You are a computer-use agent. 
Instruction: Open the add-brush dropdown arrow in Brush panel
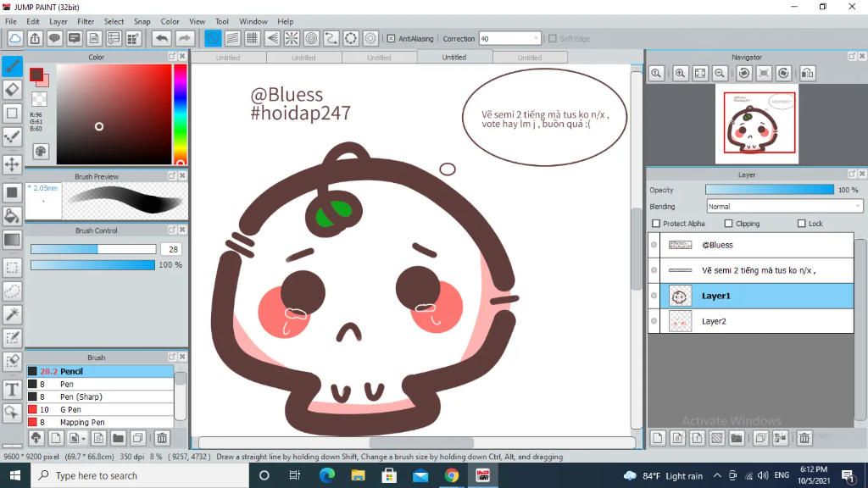point(83,439)
